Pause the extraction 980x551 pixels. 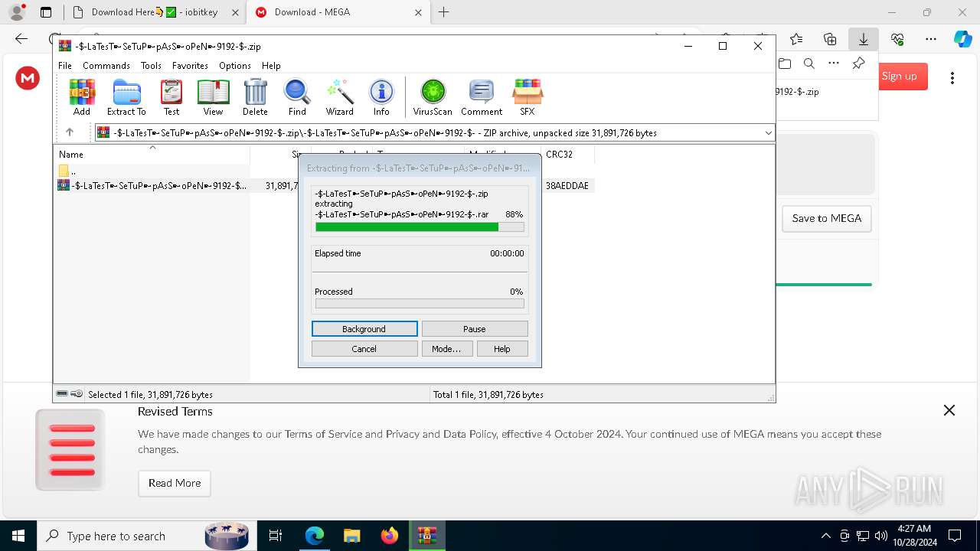point(475,329)
